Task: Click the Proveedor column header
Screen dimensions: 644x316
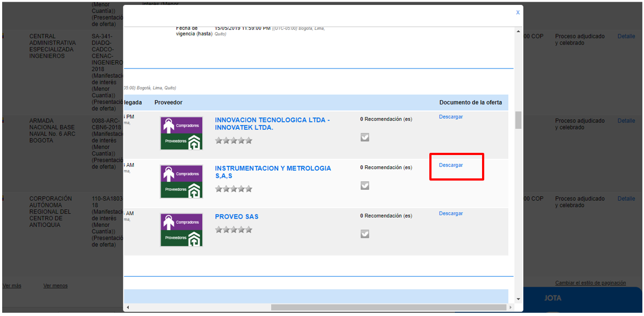Action: coord(168,102)
